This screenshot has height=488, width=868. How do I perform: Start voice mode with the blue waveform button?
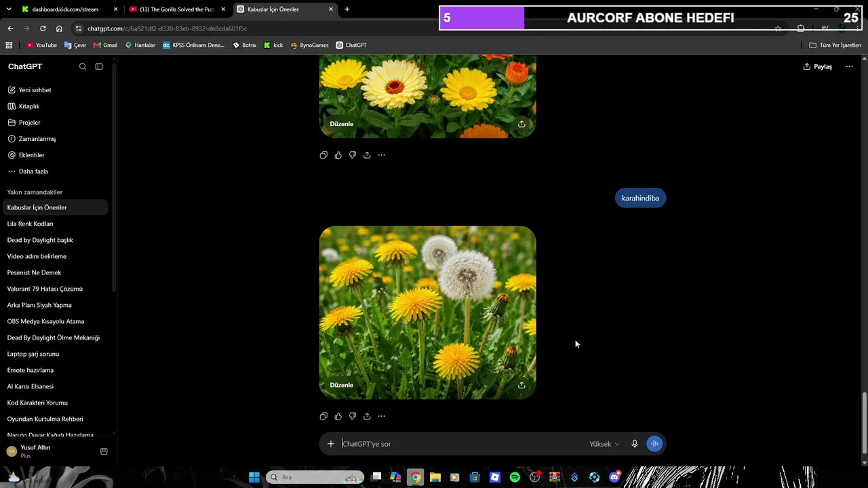point(654,444)
